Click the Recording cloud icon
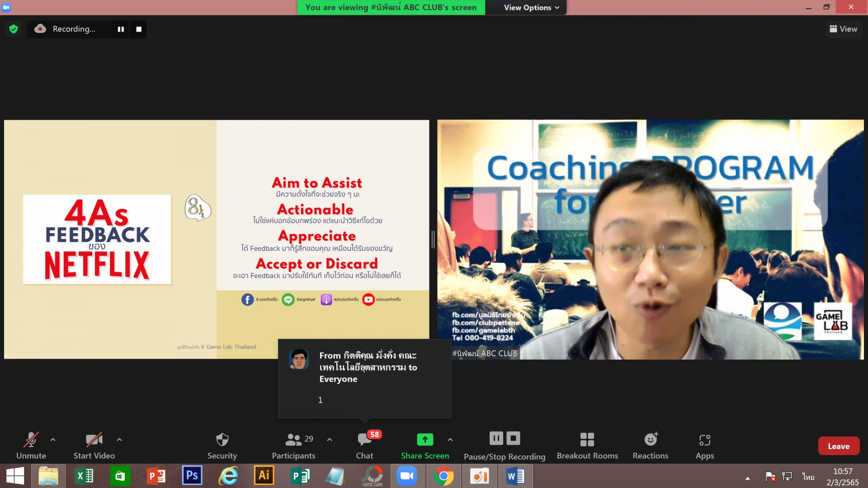 [x=40, y=29]
